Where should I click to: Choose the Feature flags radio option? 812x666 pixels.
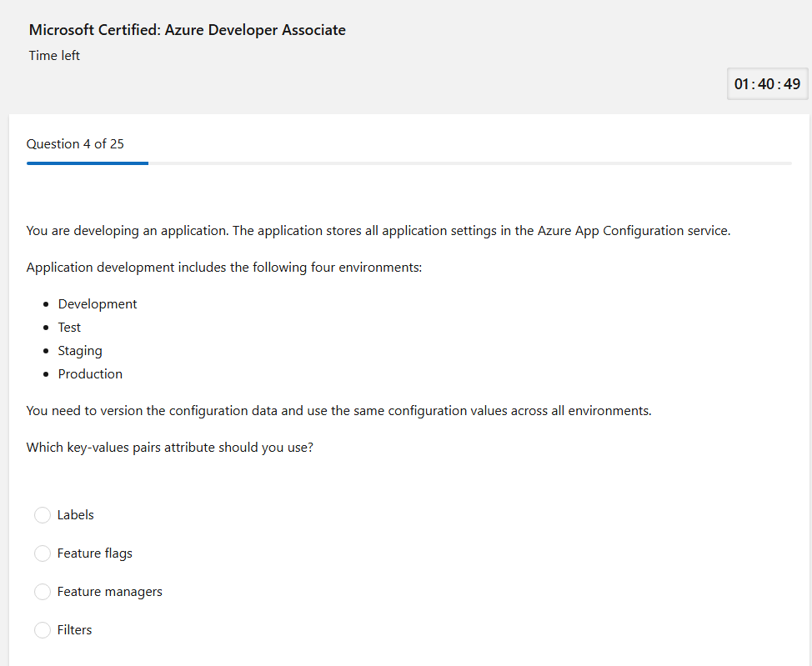pyautogui.click(x=43, y=553)
